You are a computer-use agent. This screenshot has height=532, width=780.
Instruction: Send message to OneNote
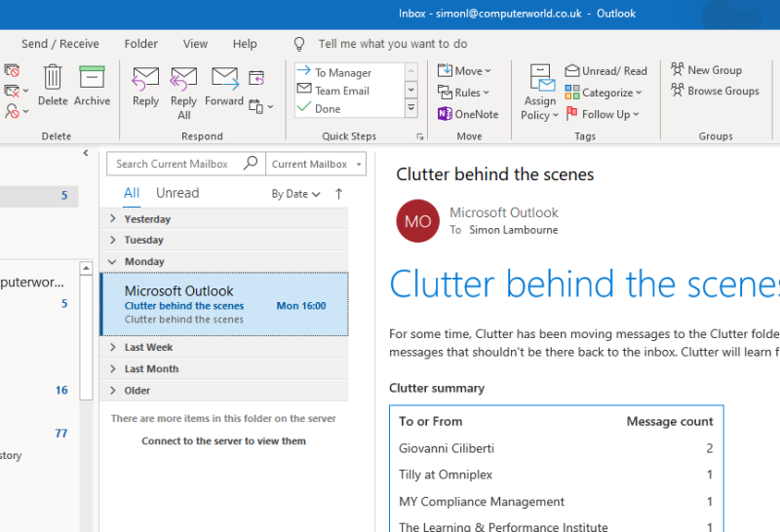coord(468,114)
